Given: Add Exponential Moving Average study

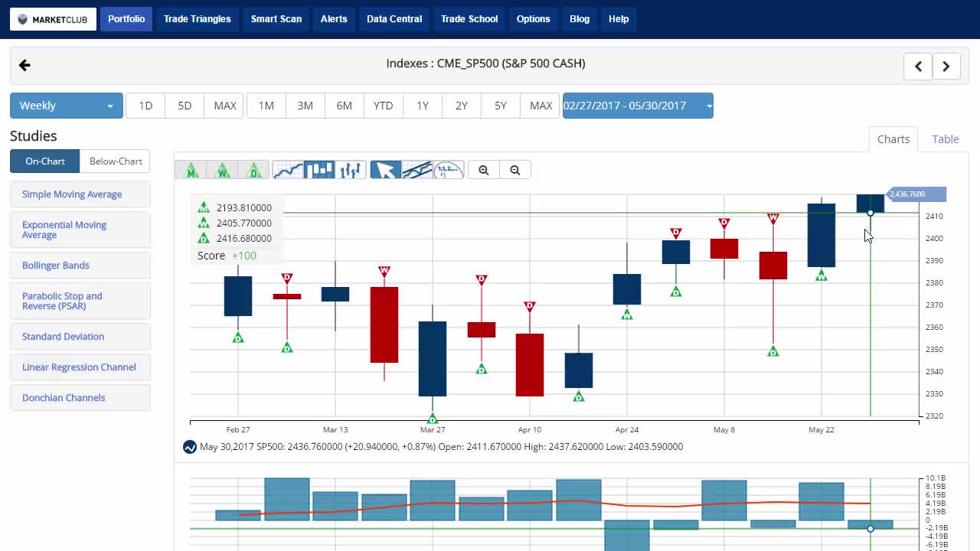Looking at the screenshot, I should pos(80,230).
